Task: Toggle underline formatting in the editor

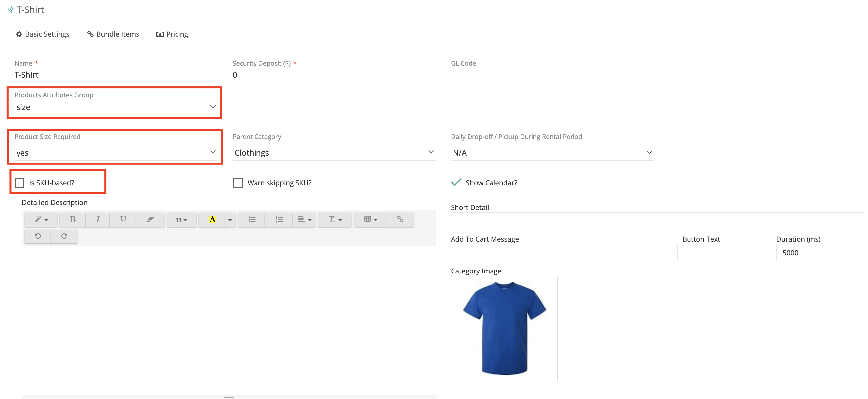Action: tap(123, 220)
